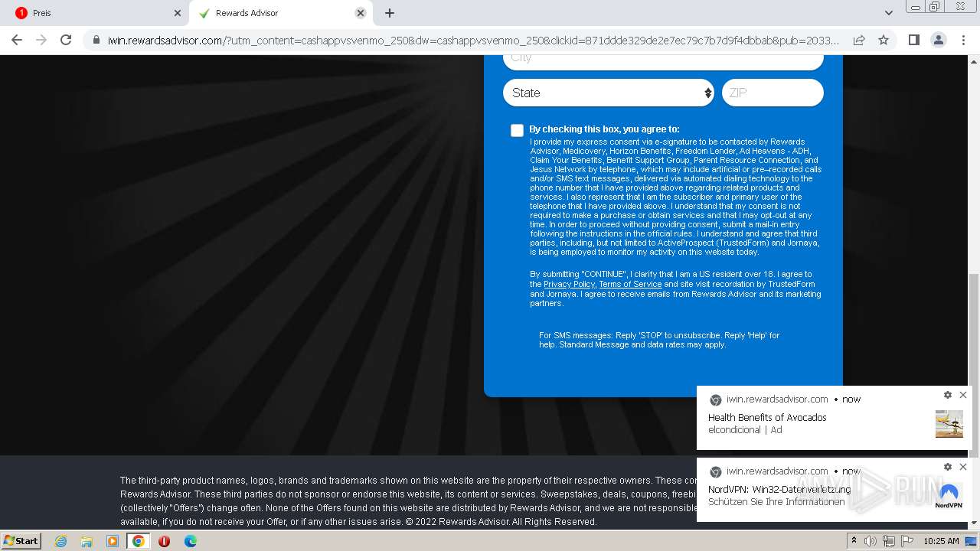This screenshot has height=551, width=980.
Task: Open the browser side panel
Action: (x=913, y=40)
